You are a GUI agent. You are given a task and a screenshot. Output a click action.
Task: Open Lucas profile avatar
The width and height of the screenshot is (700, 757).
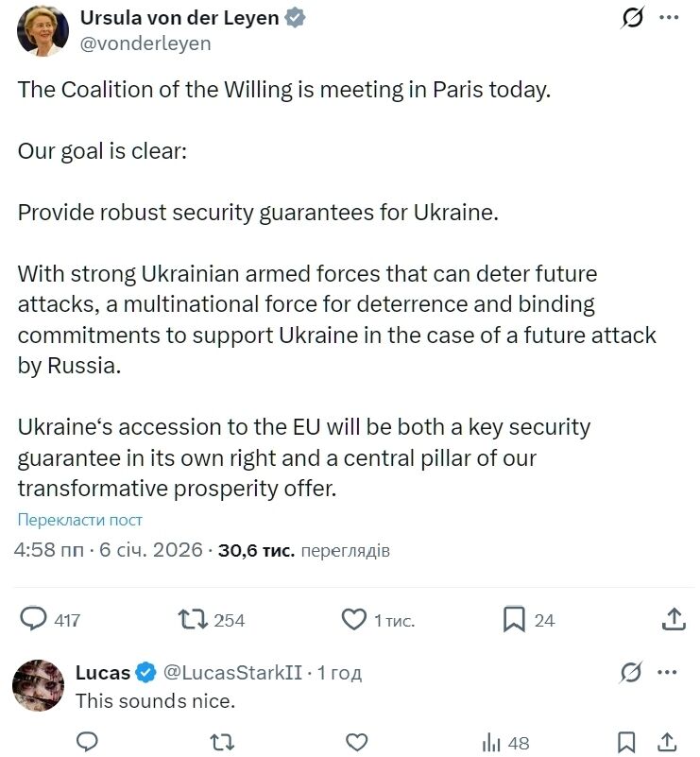[39, 685]
